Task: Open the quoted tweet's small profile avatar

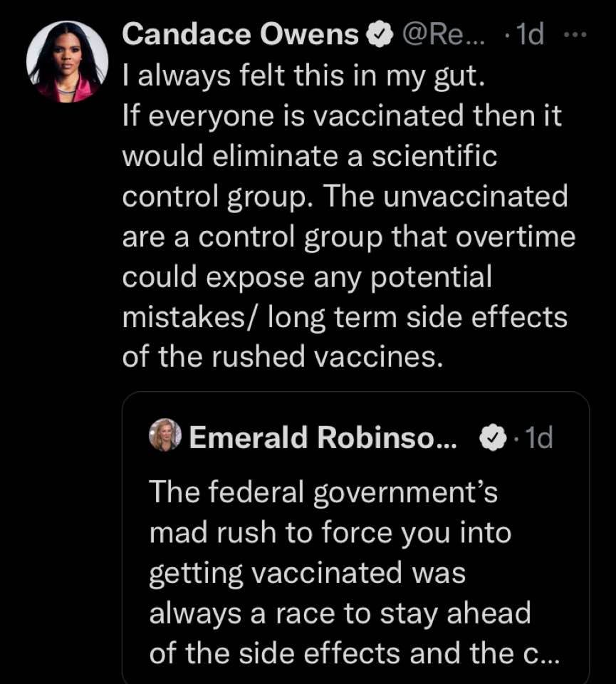Action: tap(166, 435)
